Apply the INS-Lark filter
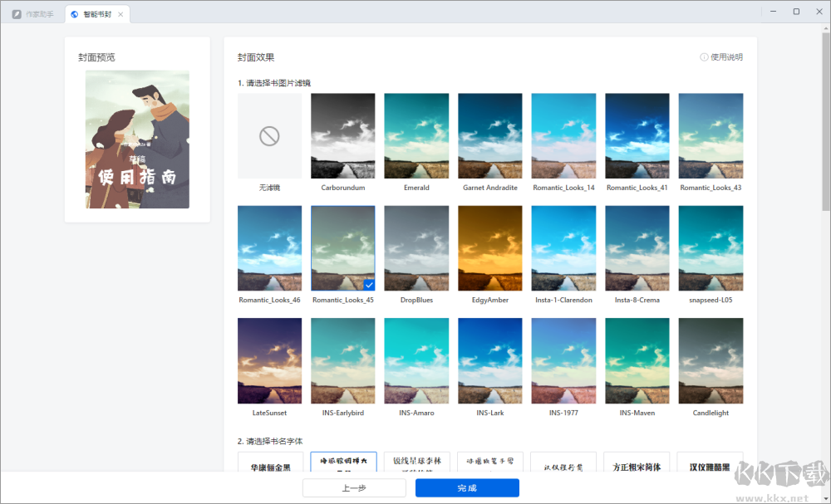This screenshot has width=831, height=504. pyautogui.click(x=489, y=360)
